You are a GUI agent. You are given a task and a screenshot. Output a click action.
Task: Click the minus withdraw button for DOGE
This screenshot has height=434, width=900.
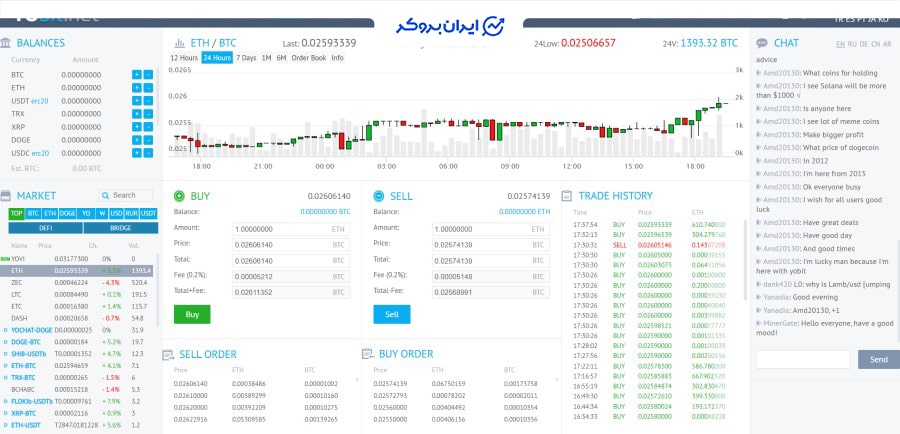point(148,140)
